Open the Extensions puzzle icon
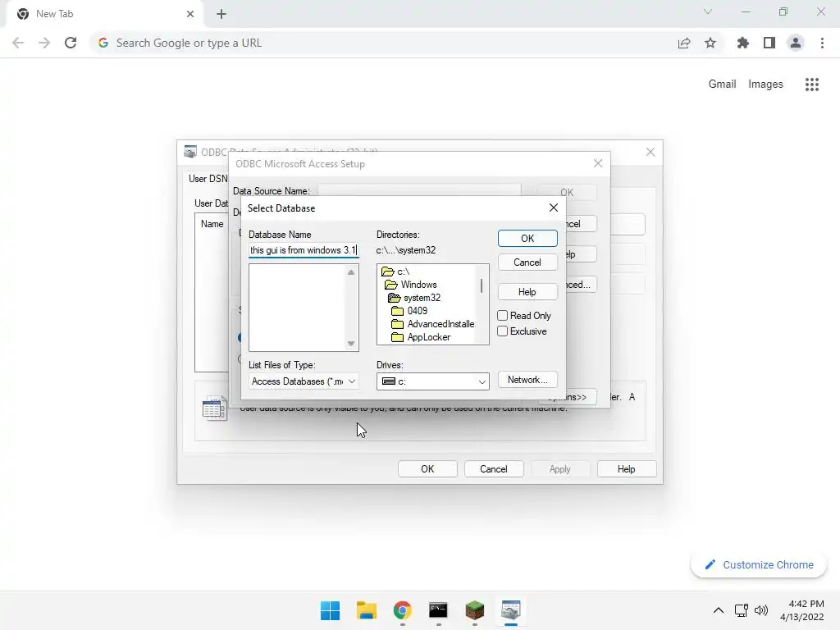 [743, 43]
